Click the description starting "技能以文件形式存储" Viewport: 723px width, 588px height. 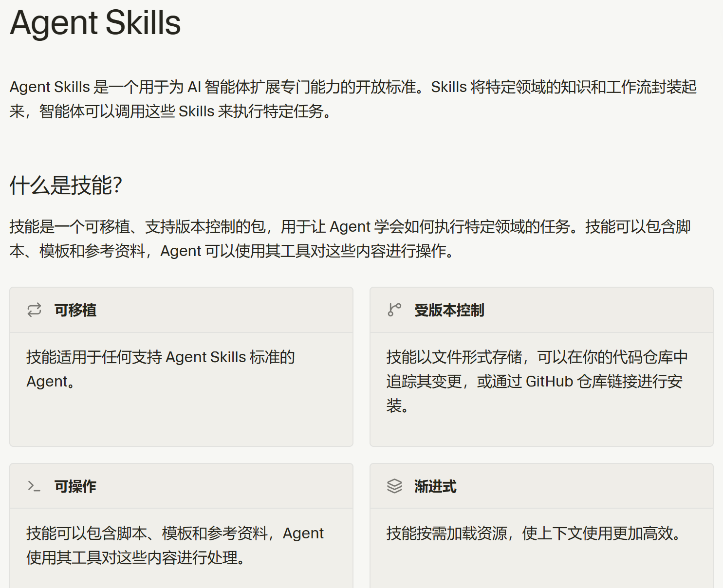538,381
